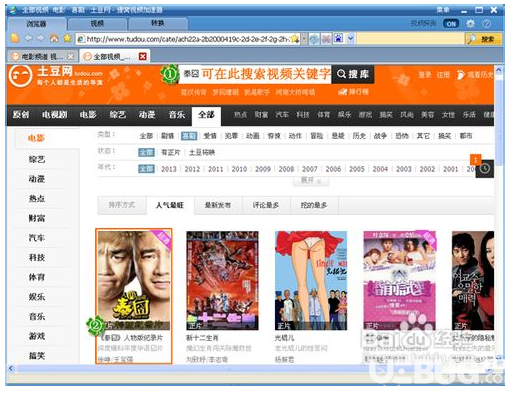Viewport: 518px width, 393px height.
Task: Click the clock history icon at right edge
Action: click(485, 169)
